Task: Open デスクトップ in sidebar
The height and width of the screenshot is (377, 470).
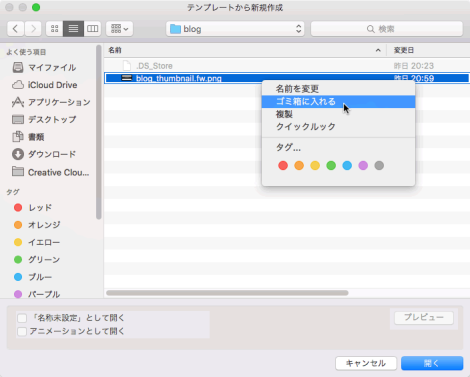Action: (44, 119)
